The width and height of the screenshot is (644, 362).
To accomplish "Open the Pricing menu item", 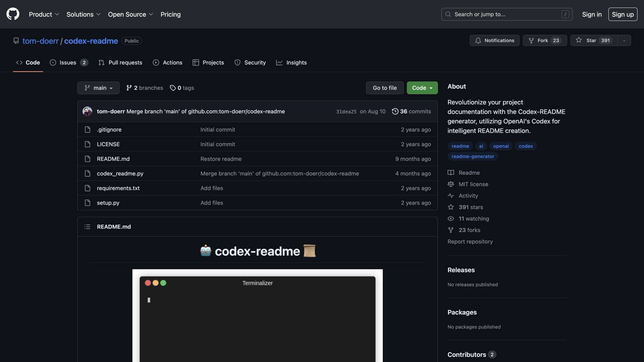I will pos(170,14).
